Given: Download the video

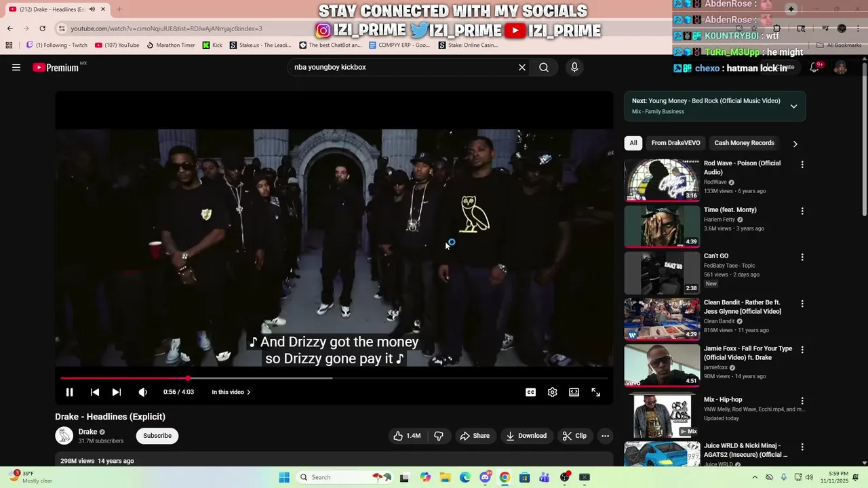Looking at the screenshot, I should pos(526,436).
